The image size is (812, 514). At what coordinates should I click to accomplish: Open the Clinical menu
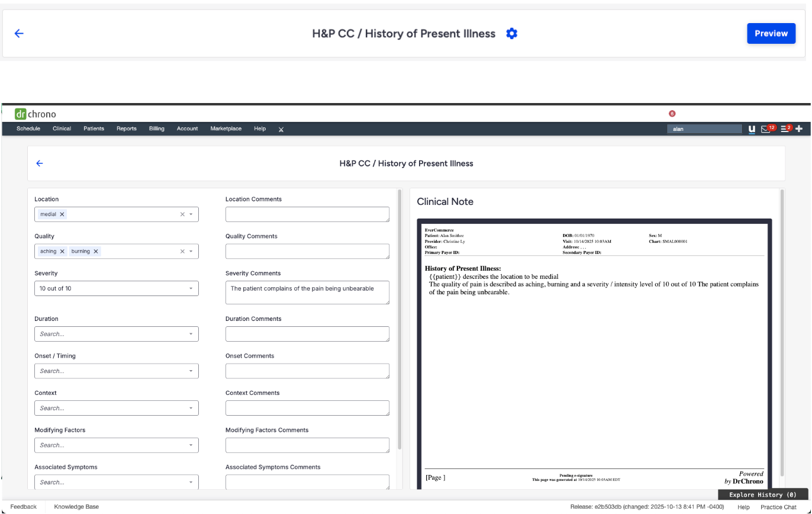[62, 128]
